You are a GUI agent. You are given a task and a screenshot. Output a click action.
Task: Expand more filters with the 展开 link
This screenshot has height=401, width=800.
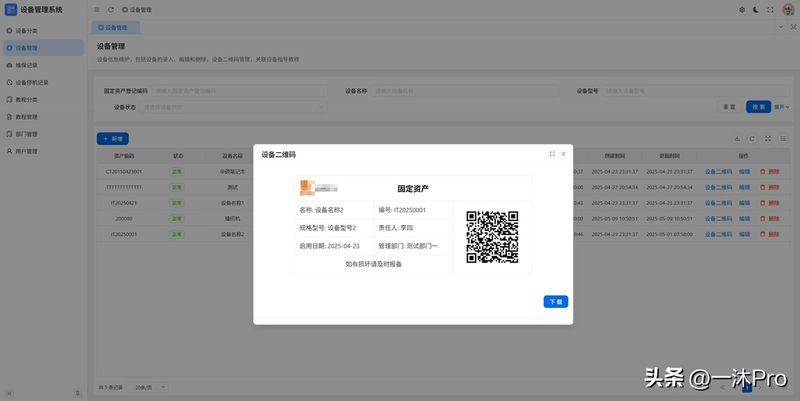point(782,107)
